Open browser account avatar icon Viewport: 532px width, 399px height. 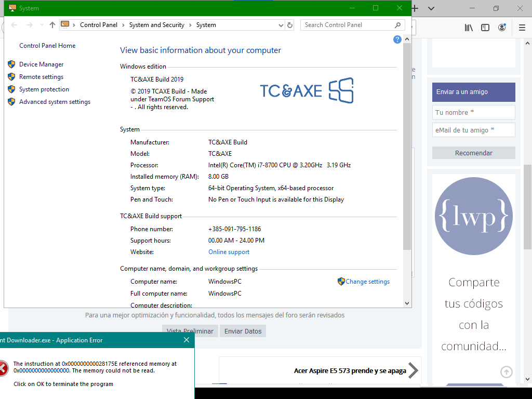502,28
